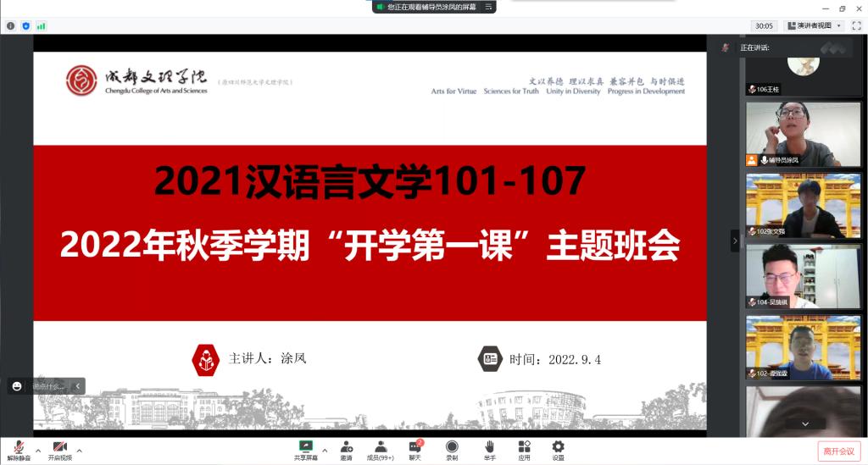Expand audio options arrow beside microphone

[x=37, y=450]
